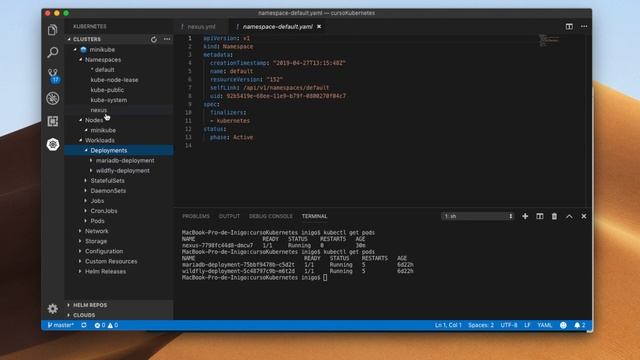Open the Search view icon

pyautogui.click(x=53, y=52)
